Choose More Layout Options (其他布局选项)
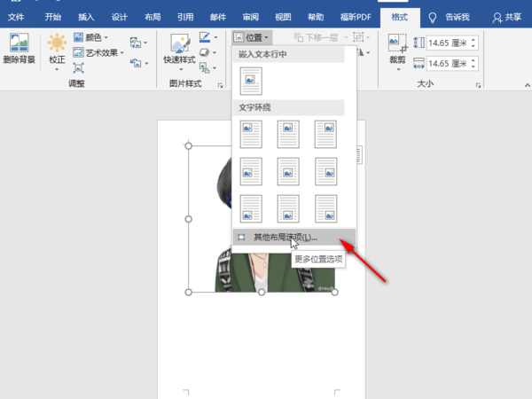532x399 pixels. [294, 237]
